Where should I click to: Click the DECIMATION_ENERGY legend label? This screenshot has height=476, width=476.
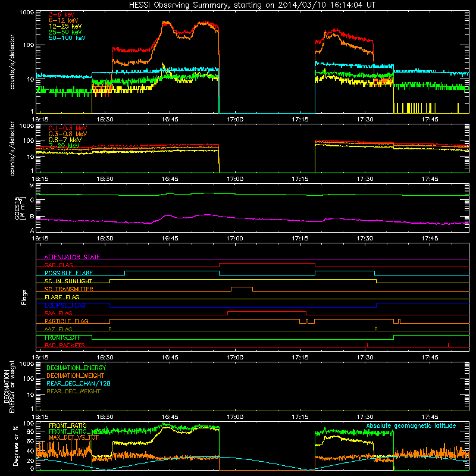click(76, 368)
